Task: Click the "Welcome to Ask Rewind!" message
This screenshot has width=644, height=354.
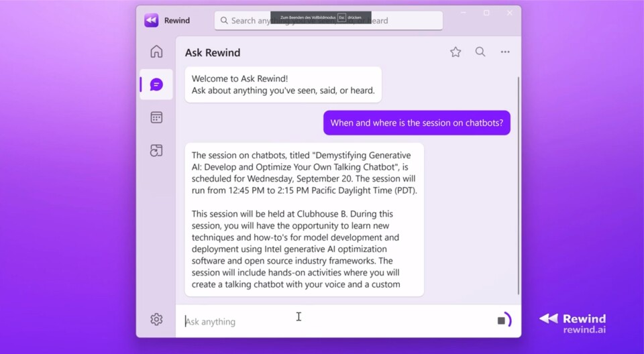Action: point(283,84)
